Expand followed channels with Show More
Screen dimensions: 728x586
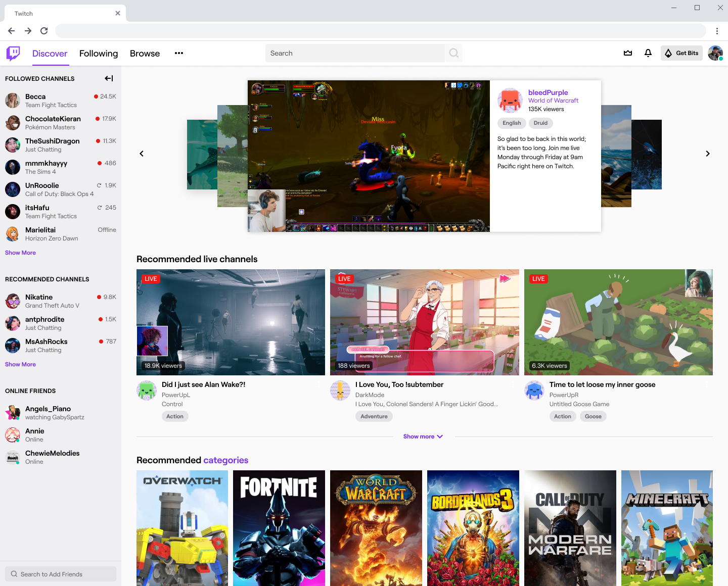point(20,253)
